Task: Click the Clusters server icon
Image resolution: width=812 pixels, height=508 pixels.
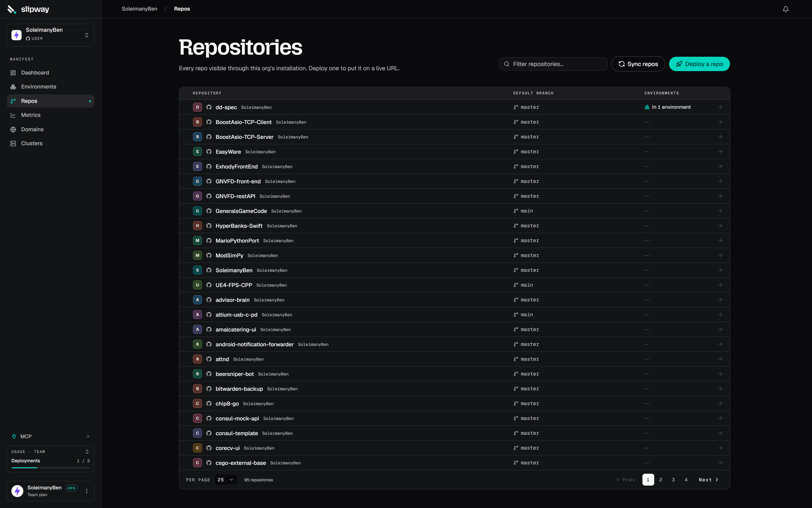Action: pos(13,144)
